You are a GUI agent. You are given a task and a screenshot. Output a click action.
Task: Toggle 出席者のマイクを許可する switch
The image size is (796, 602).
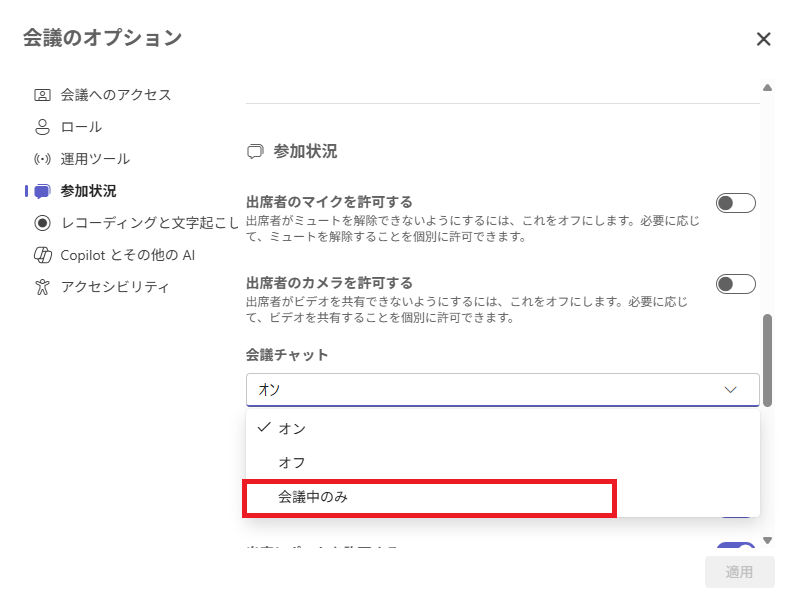point(735,204)
